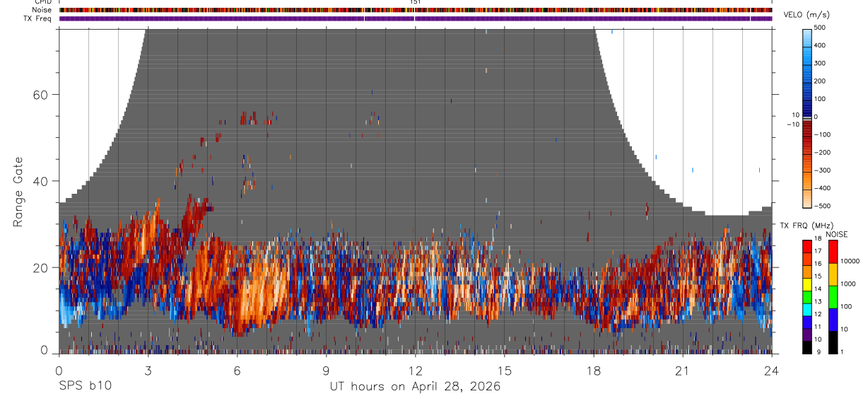Pick the green 13-14 MHz frequency swatch
Image resolution: width=868 pixels, height=401 pixels.
pos(807,296)
